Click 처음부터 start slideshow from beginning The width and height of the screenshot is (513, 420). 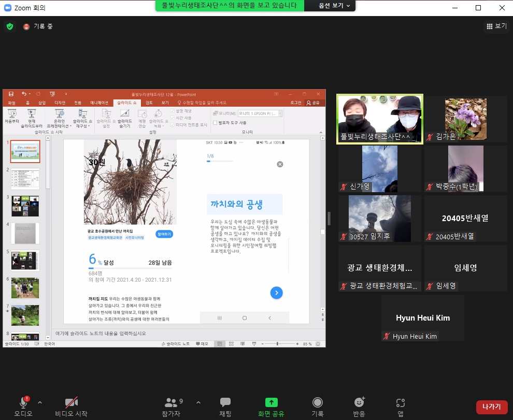(x=12, y=117)
